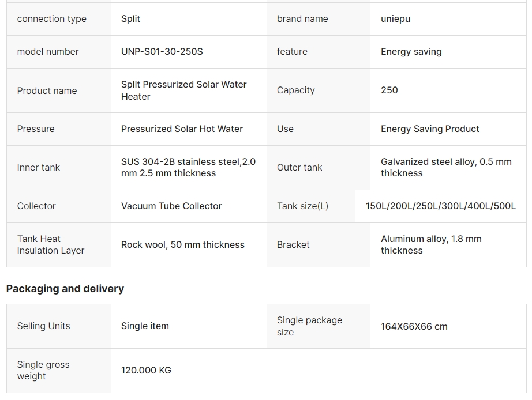Click the 'Pressurized Solar Hot Water' value
Viewport: 532px width, 400px height.
182,129
